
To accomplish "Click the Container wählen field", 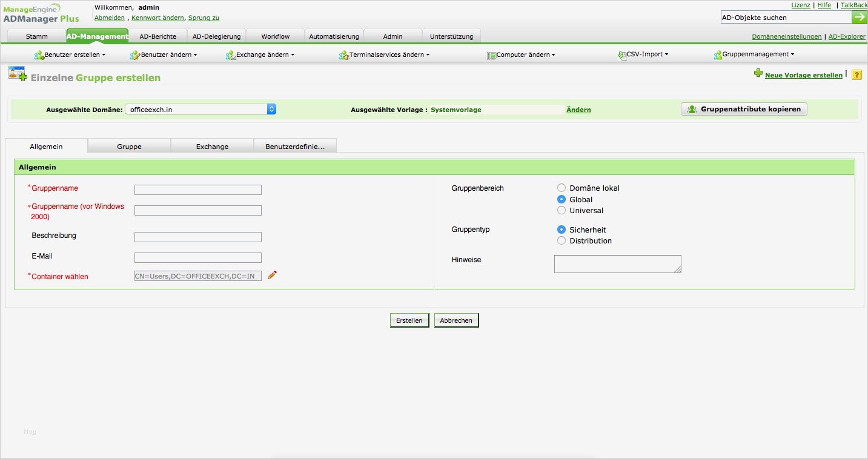I will [x=198, y=276].
